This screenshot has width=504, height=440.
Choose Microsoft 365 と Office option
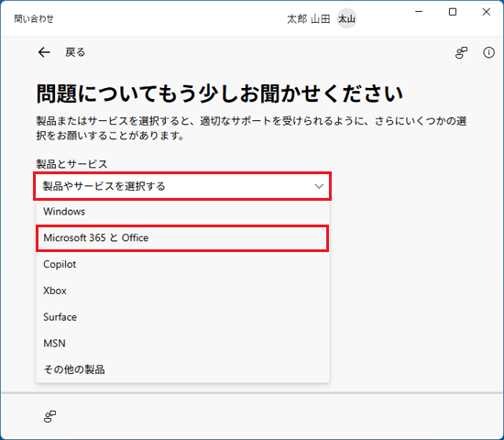point(182,238)
